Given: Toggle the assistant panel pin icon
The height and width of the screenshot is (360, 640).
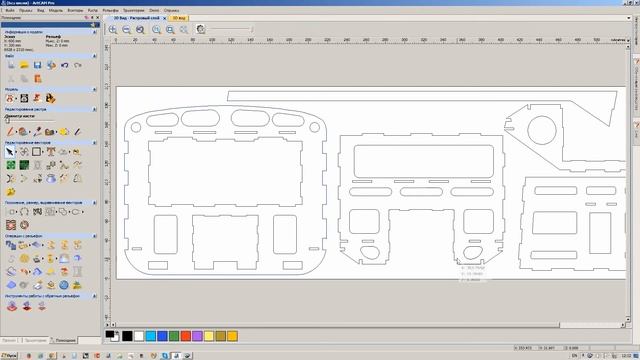Looking at the screenshot, I should click(x=92, y=18).
